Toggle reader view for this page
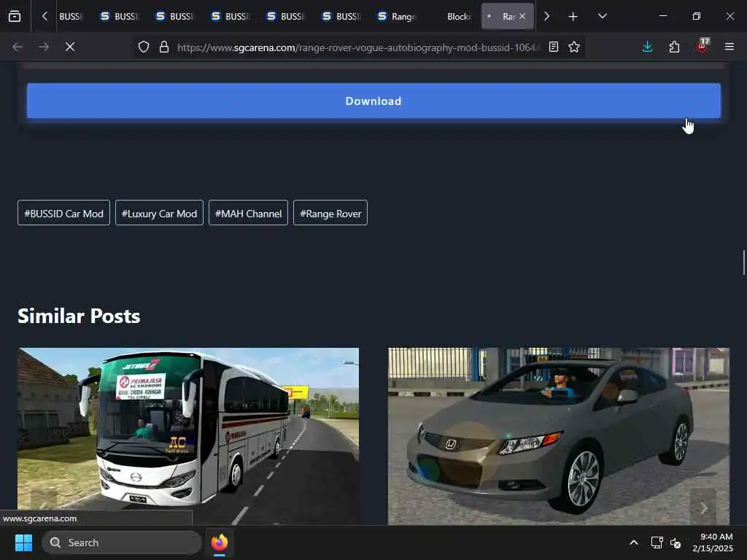 [553, 47]
